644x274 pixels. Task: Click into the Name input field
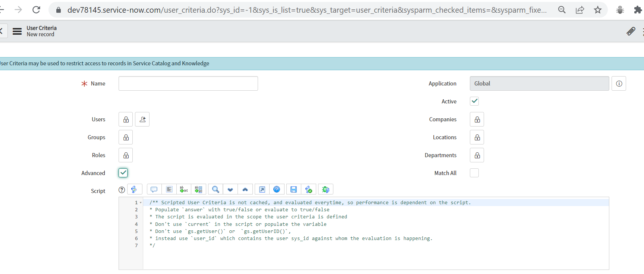tap(188, 84)
